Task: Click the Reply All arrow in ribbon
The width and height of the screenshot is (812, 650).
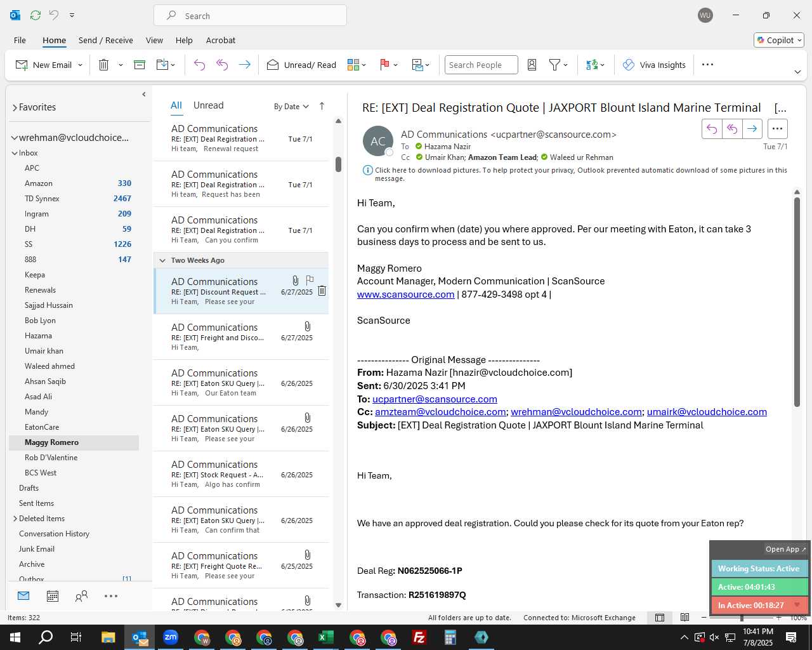Action: [222, 65]
